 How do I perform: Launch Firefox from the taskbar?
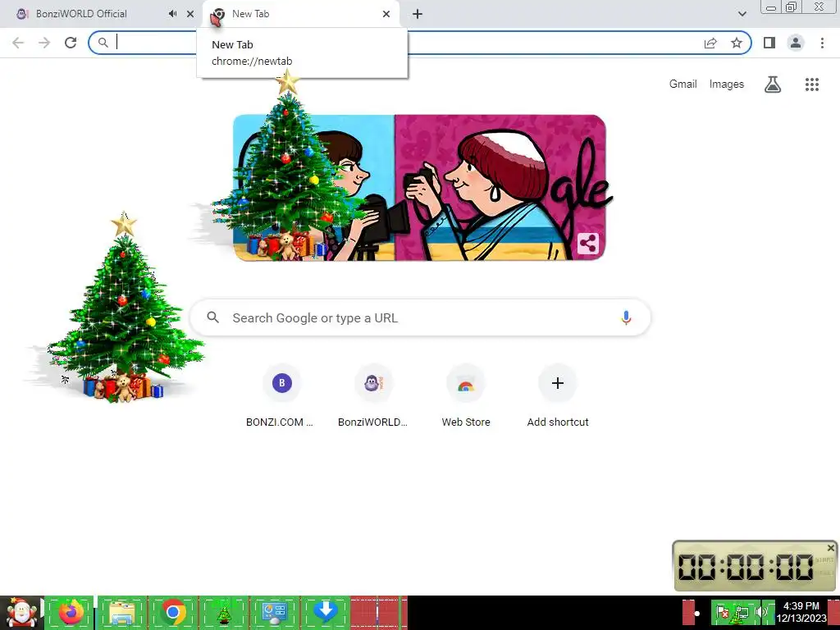click(71, 612)
